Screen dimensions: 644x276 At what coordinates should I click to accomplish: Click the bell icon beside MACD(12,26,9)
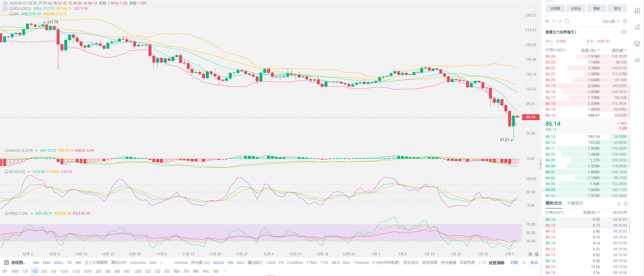tap(6, 151)
